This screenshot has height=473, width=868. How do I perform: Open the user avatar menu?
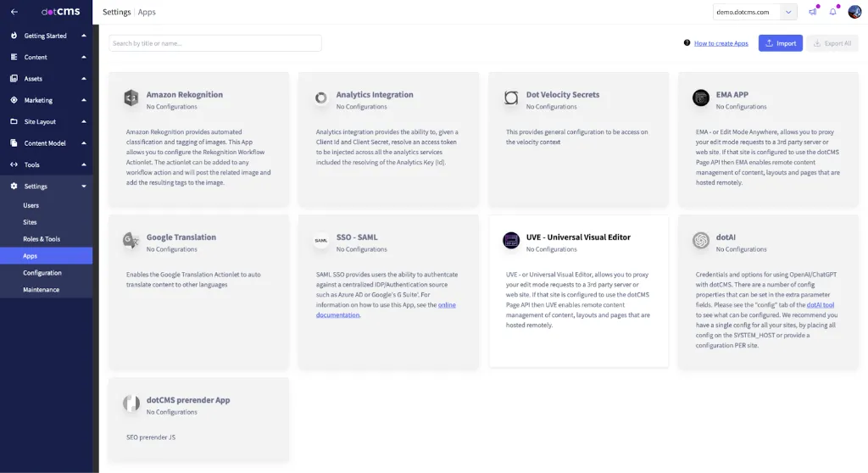coord(854,12)
